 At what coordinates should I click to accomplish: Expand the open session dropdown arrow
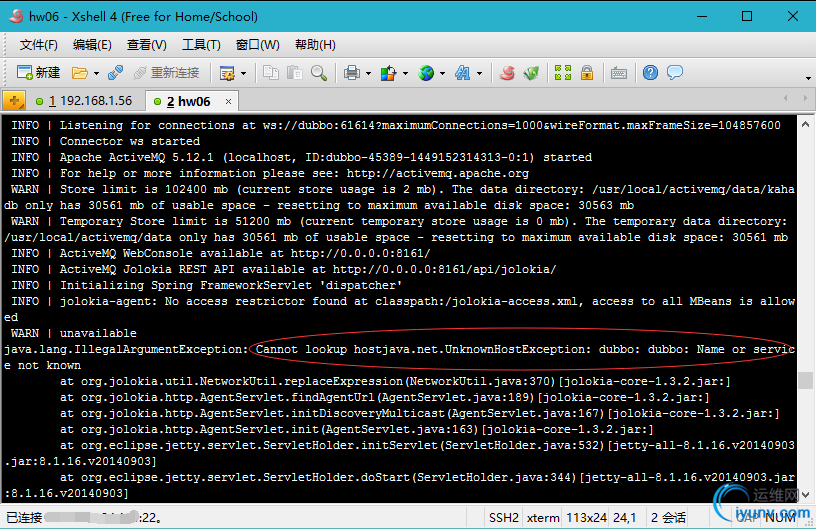click(x=96, y=74)
